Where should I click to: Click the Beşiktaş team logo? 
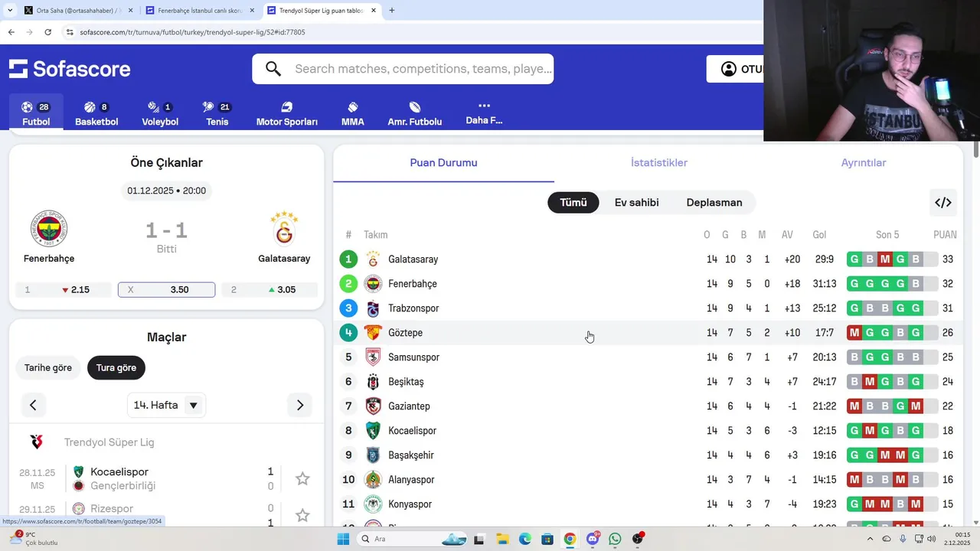[x=373, y=382]
